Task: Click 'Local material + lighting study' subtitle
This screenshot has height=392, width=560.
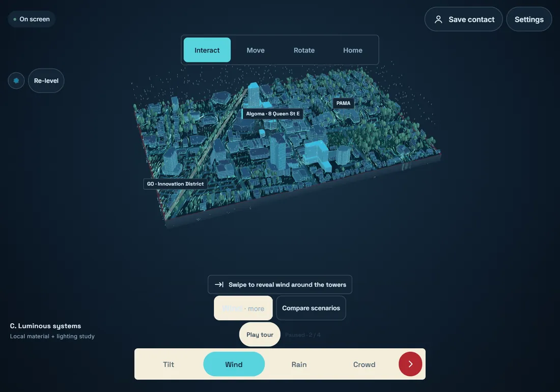Action: 52,337
